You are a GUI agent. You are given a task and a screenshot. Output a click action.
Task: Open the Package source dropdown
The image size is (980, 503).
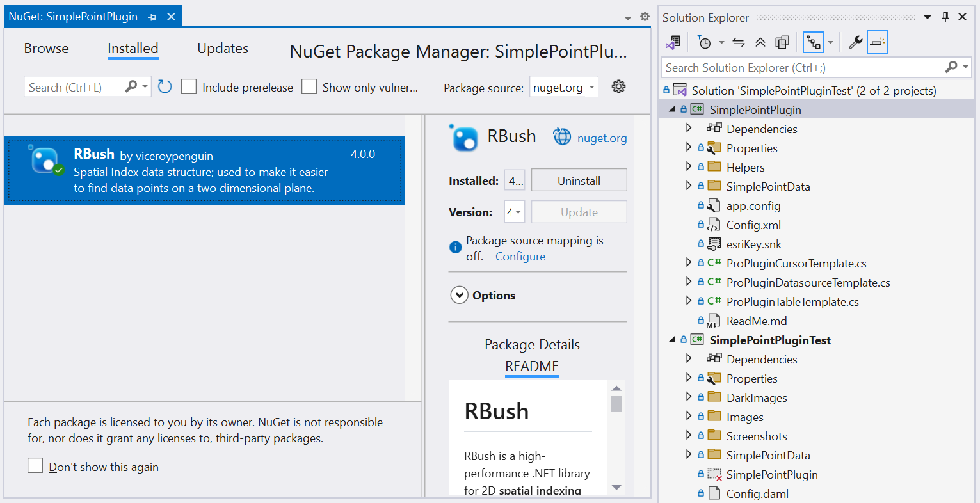(564, 87)
